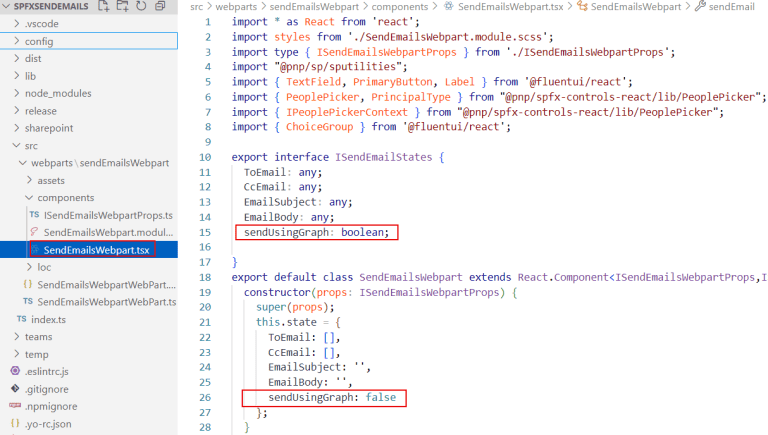The height and width of the screenshot is (435, 768).
Task: Open the .gitignore file
Action: pos(45,389)
